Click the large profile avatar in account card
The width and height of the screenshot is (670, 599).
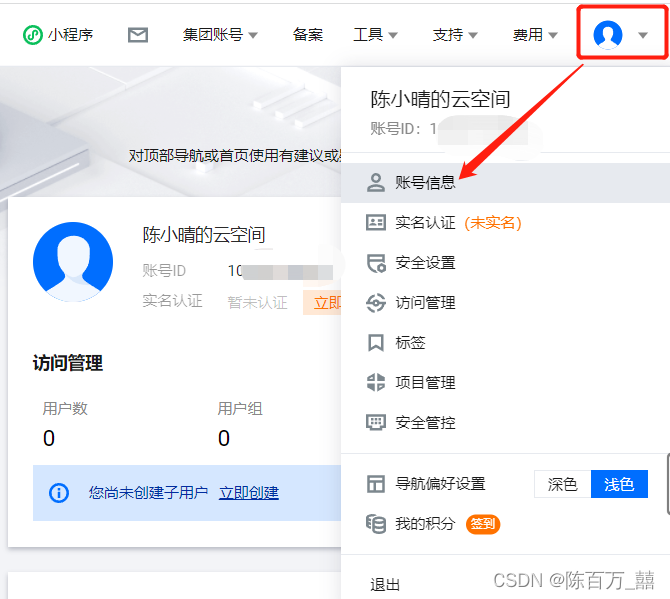click(73, 262)
